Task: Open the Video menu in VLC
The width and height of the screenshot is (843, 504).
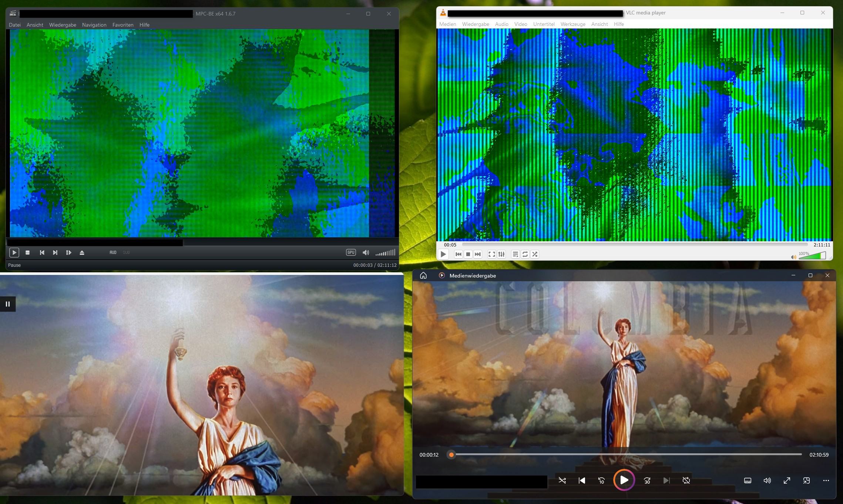Action: coord(520,24)
